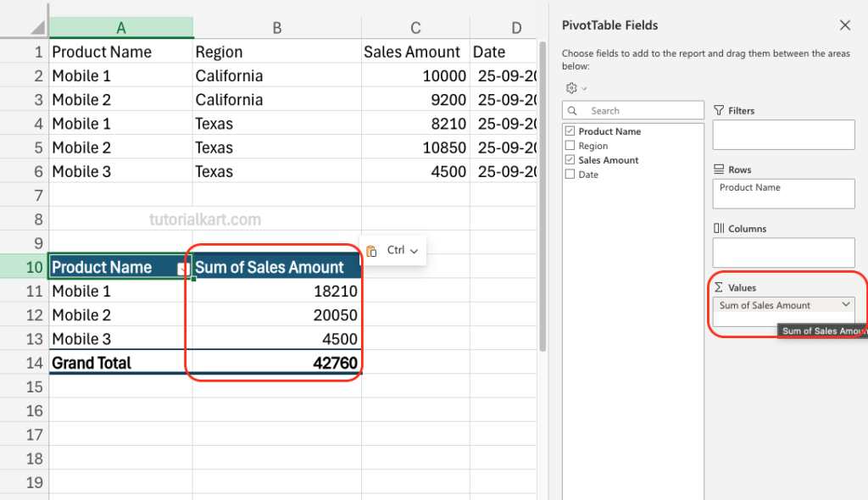Enable the Region field checkbox
This screenshot has width=868, height=500.
coord(569,146)
